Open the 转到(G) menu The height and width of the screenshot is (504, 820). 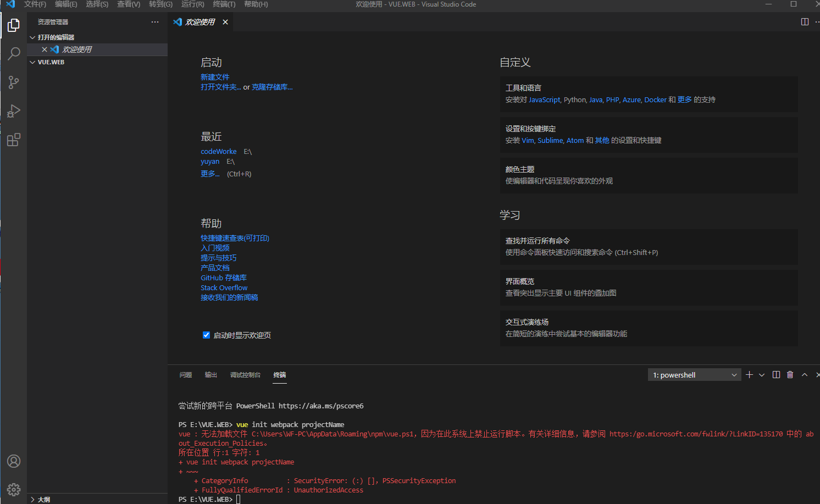tap(160, 4)
